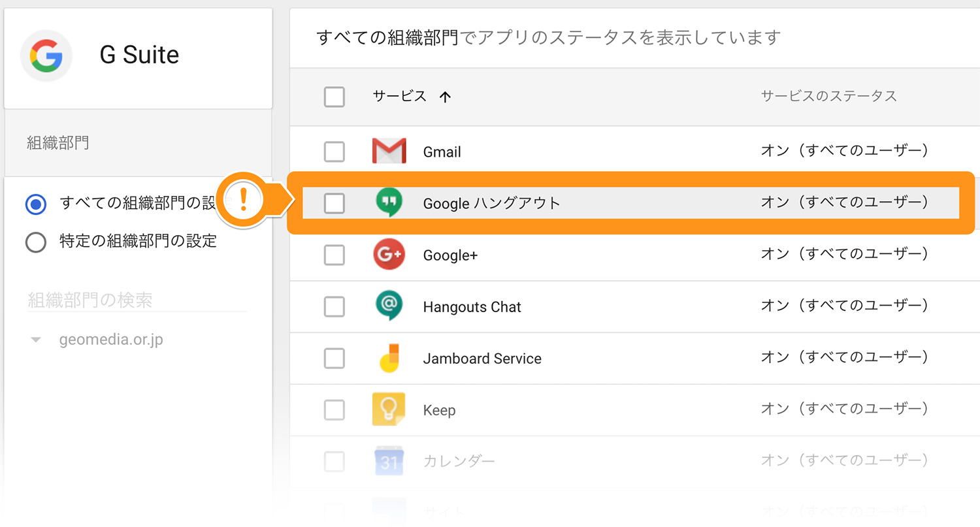Tick the select-all checkbox in header row
This screenshot has height=527, width=980.
point(335,97)
